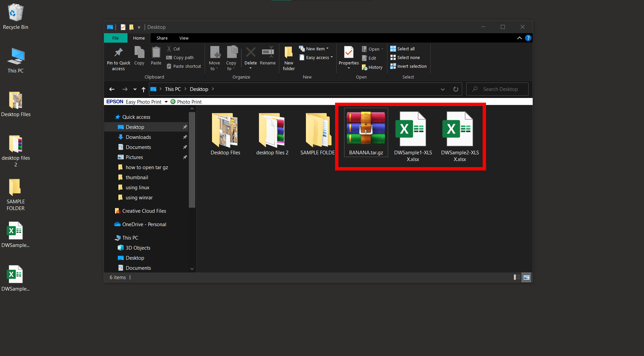
Task: Click the Refresh button in the address bar
Action: [455, 89]
